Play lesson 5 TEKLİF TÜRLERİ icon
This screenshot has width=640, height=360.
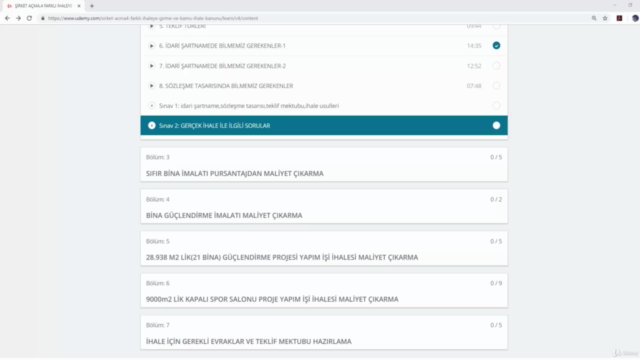151,26
